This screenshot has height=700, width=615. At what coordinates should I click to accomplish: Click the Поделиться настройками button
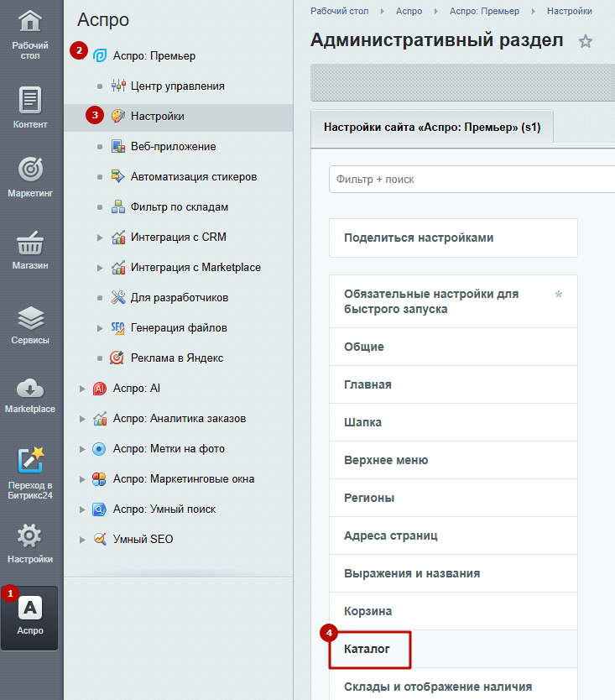(x=453, y=238)
